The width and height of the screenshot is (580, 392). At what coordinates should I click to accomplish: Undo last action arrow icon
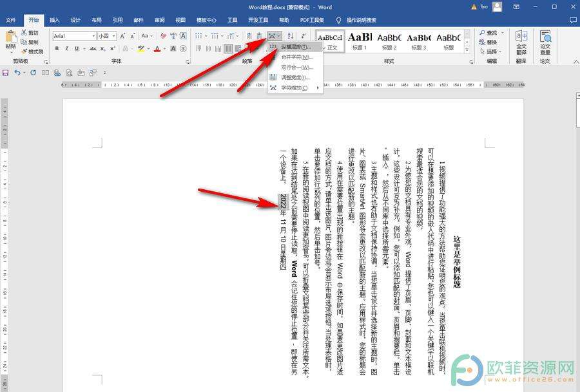(x=17, y=73)
